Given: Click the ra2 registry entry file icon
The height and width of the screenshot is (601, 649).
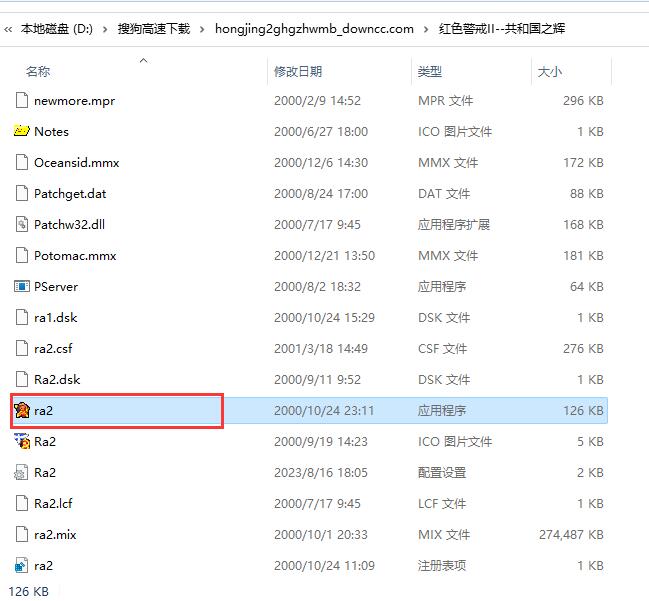Looking at the screenshot, I should pyautogui.click(x=22, y=565).
